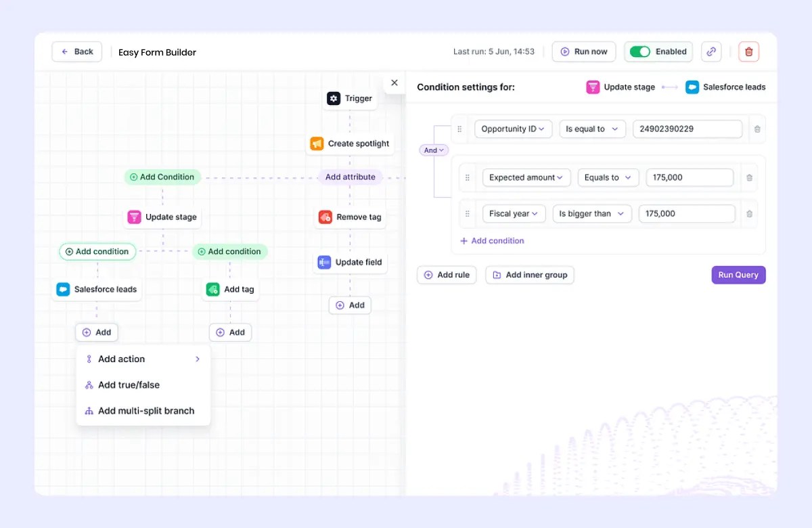Select the Trigger node

tap(350, 98)
